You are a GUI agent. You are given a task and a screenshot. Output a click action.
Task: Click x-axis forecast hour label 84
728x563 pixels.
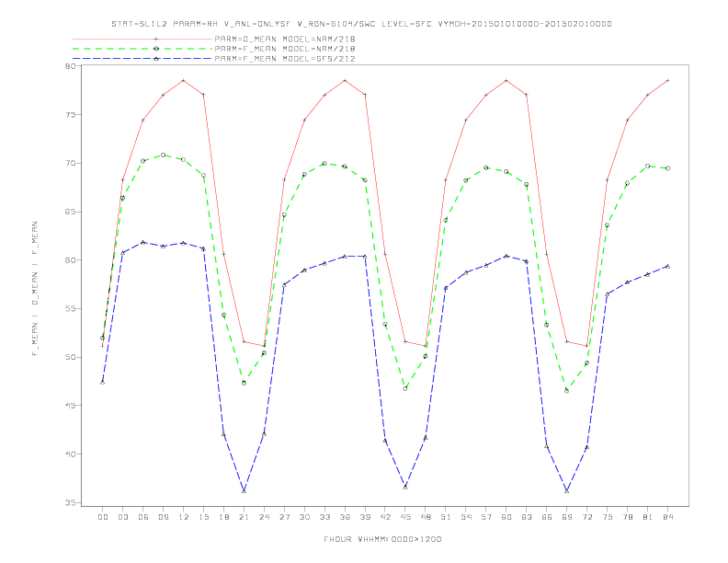pyautogui.click(x=668, y=517)
